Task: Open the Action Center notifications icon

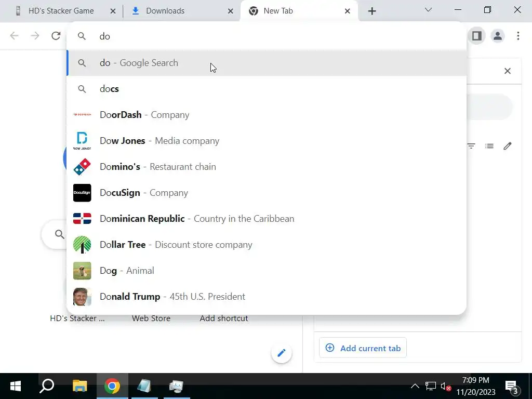Action: click(512, 387)
